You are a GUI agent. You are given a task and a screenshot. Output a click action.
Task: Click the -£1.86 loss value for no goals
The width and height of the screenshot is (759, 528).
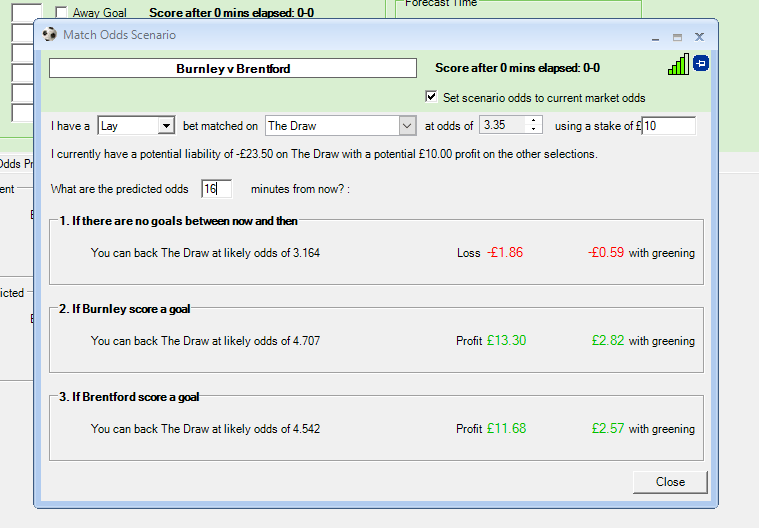pos(505,253)
